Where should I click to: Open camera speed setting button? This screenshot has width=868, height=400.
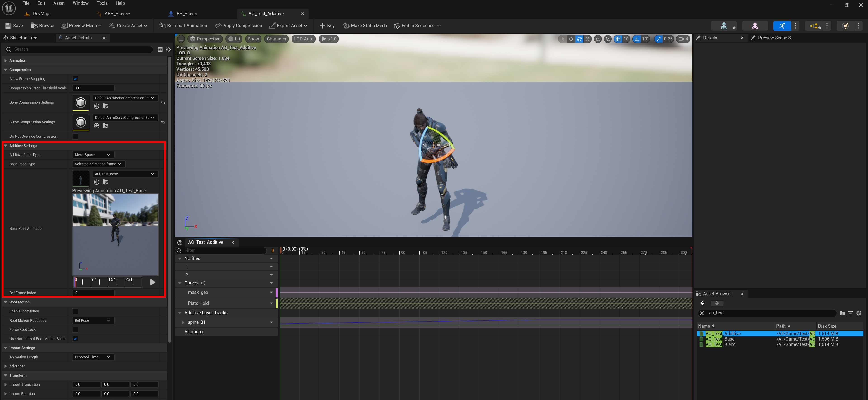(683, 39)
